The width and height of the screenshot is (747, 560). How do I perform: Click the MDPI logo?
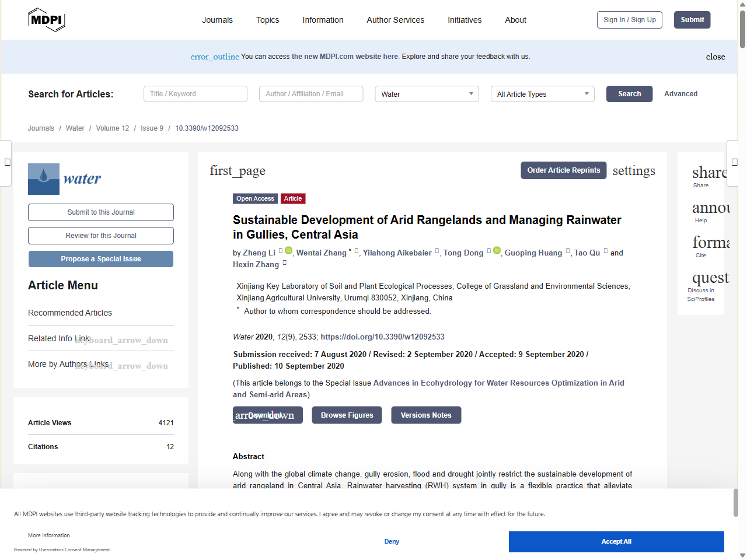pyautogui.click(x=46, y=20)
